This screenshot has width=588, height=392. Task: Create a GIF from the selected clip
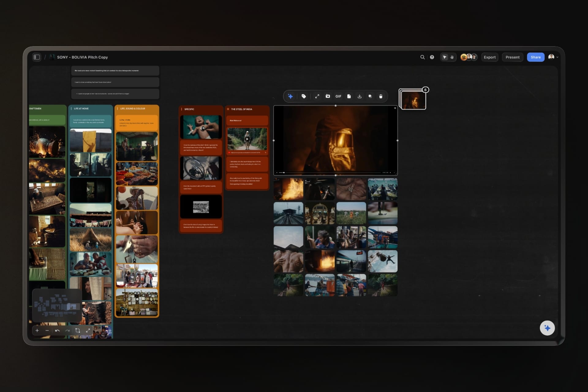pyautogui.click(x=338, y=96)
